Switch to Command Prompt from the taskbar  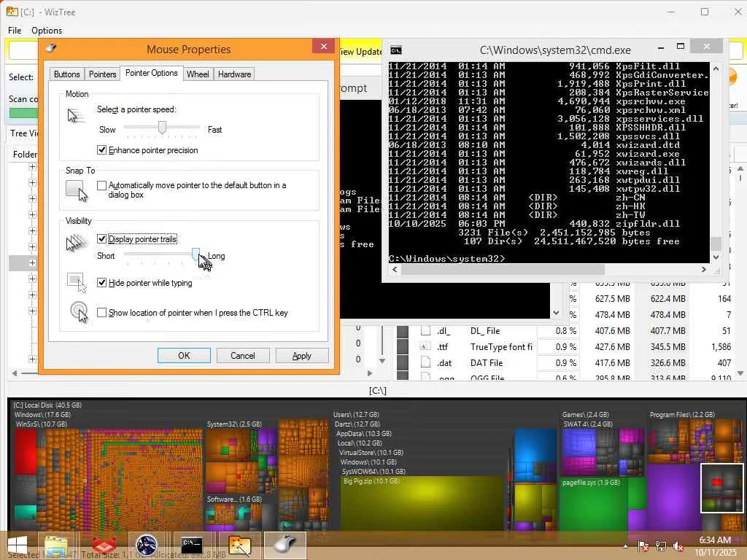[x=192, y=545]
